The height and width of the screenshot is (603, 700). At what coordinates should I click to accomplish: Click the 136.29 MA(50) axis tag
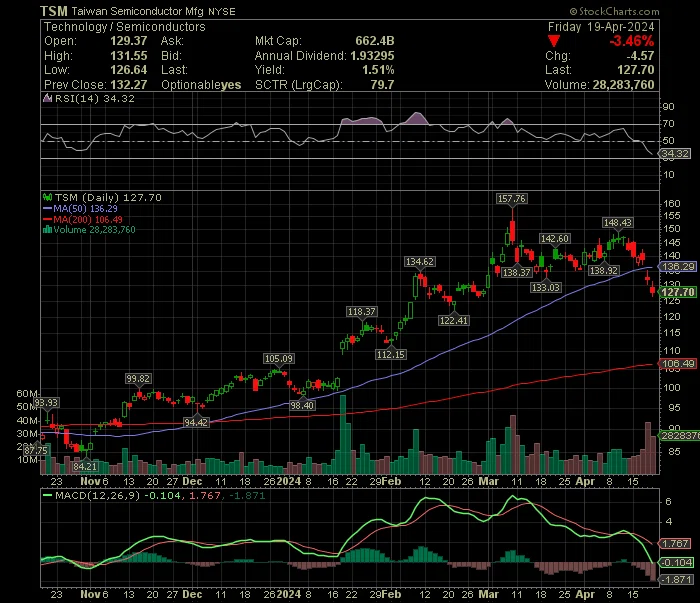coord(678,266)
